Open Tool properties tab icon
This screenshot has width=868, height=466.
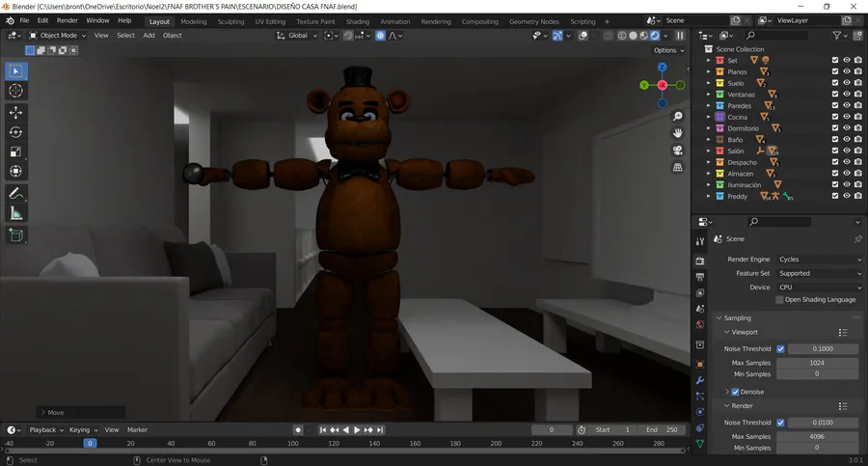[700, 241]
